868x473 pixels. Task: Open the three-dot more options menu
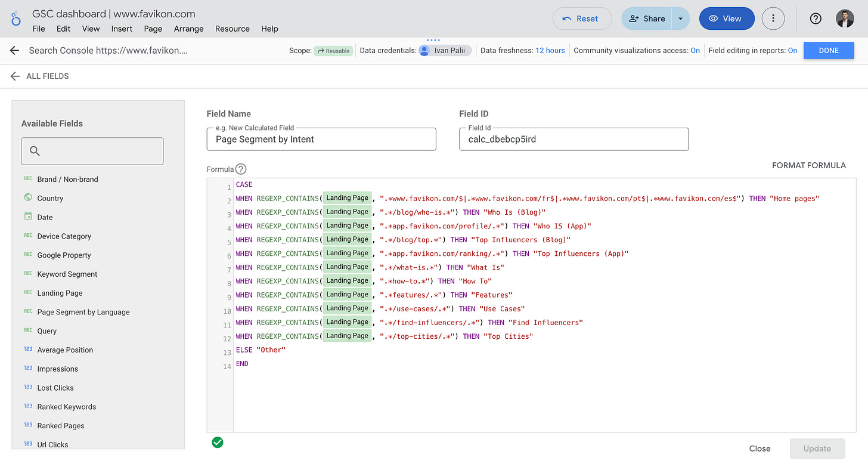(x=773, y=18)
